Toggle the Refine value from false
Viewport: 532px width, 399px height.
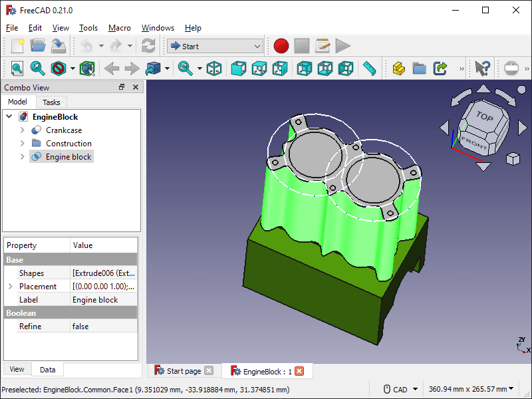[x=103, y=326]
